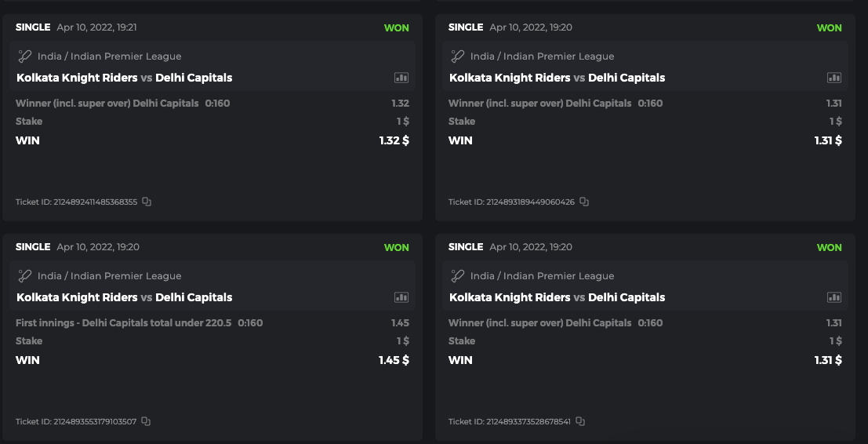
Task: Show statistics chart for First innings bet
Action: [401, 297]
